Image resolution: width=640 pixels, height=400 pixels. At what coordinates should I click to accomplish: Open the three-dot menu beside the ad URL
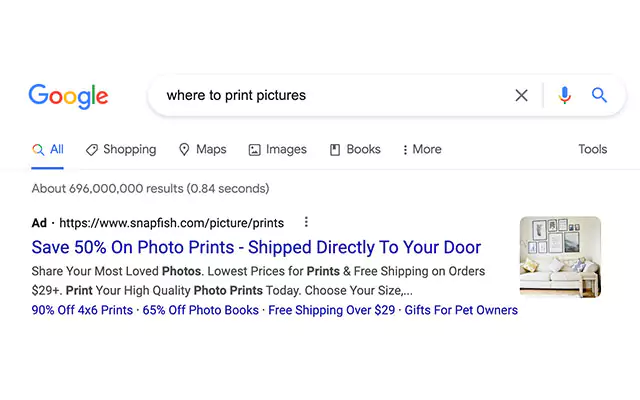[306, 222]
